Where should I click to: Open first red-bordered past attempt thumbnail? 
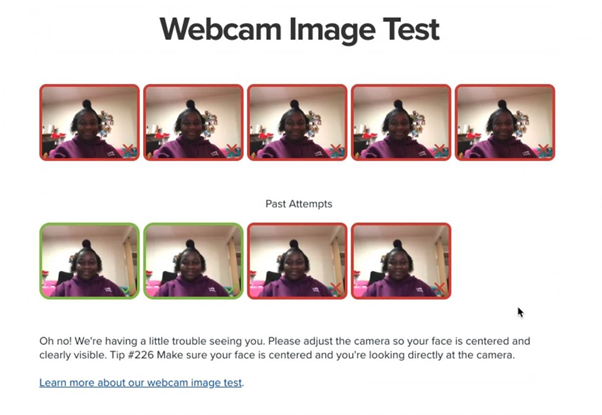pos(297,261)
